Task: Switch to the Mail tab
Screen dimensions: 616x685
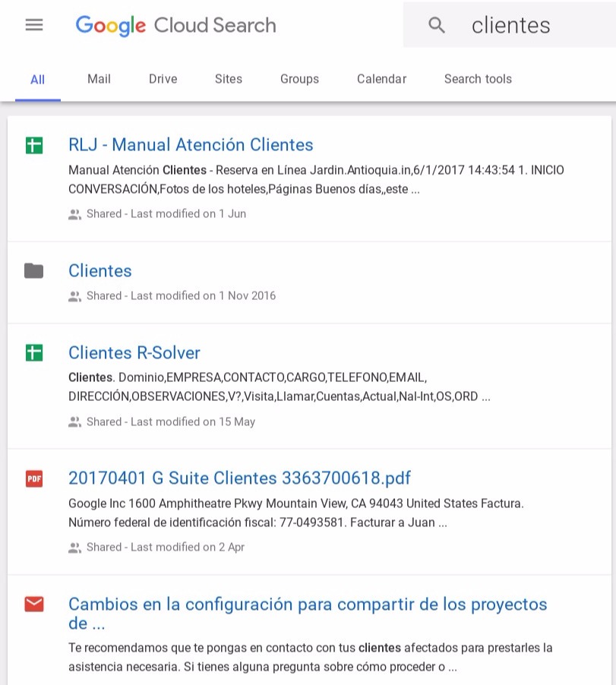Action: [99, 79]
